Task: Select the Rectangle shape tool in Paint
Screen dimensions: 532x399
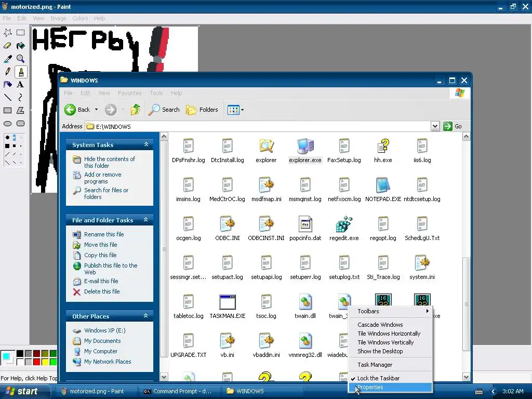Action: pyautogui.click(x=7, y=110)
